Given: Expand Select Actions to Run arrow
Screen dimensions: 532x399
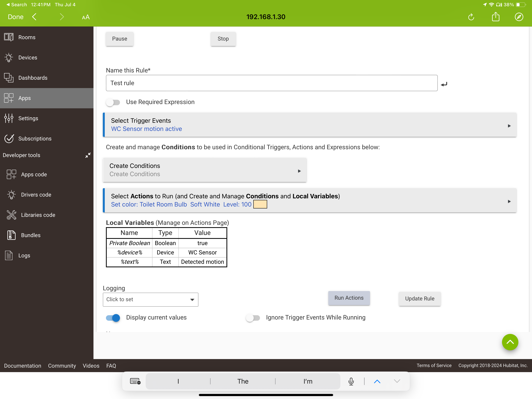Looking at the screenshot, I should pos(509,201).
